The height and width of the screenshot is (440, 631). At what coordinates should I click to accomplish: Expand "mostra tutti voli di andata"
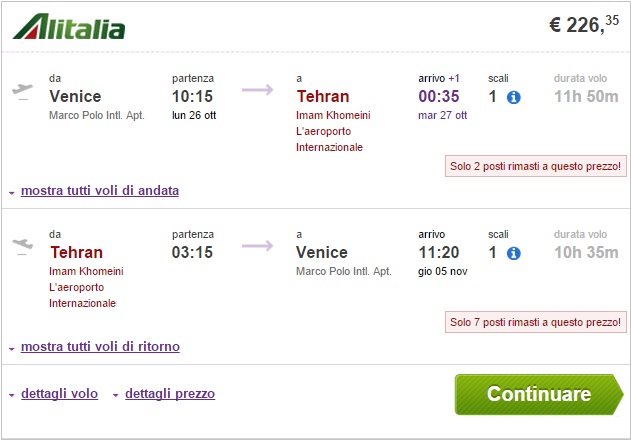coord(99,190)
